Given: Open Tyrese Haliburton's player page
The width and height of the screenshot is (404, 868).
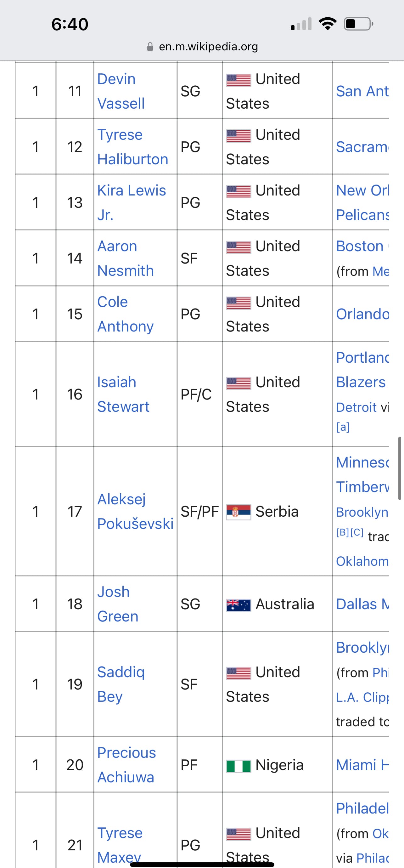Looking at the screenshot, I should coord(133,147).
